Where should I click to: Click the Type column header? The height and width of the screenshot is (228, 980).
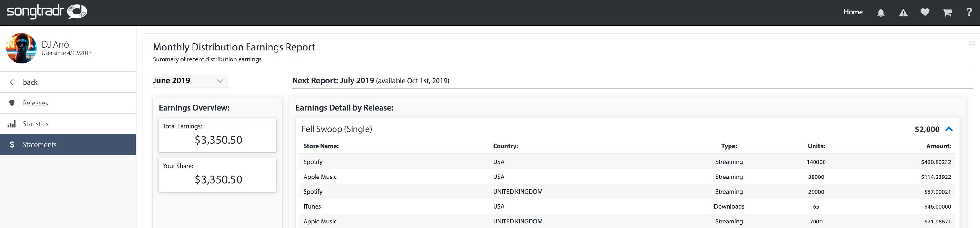click(729, 146)
